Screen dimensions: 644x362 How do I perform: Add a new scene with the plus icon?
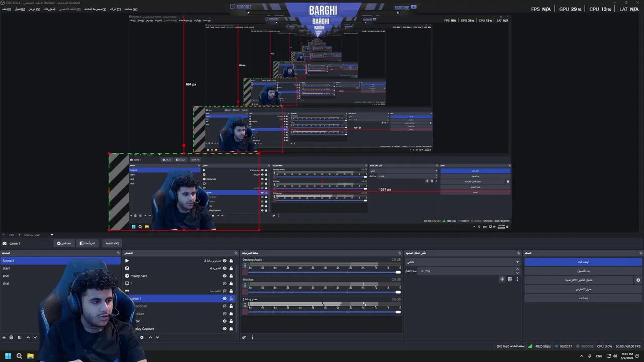[x=4, y=337]
